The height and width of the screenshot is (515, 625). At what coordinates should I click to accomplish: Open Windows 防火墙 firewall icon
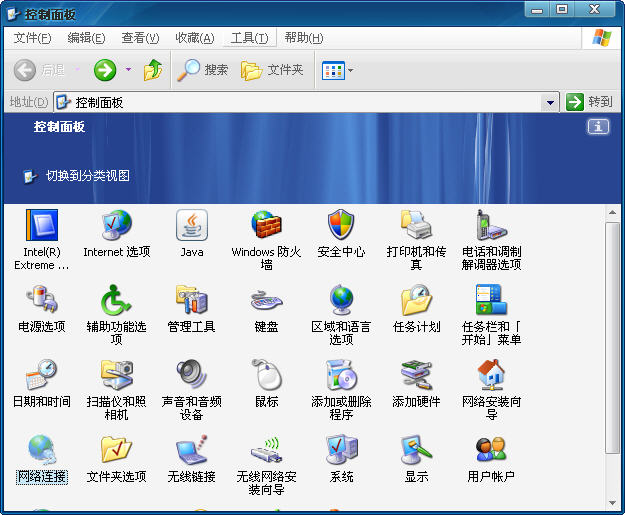(266, 226)
